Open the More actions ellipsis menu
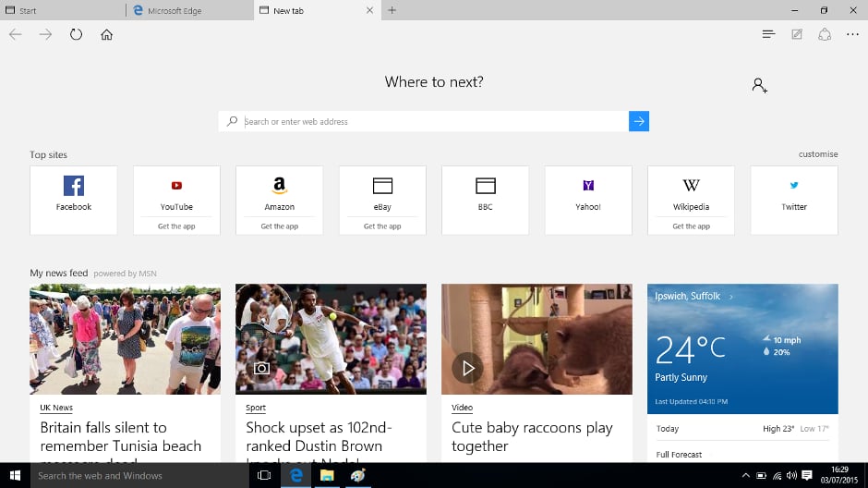This screenshot has height=488, width=868. pos(852,34)
